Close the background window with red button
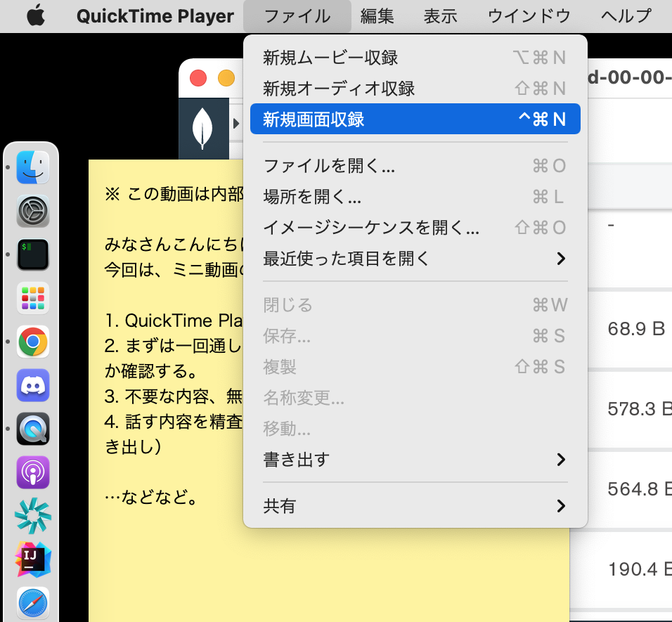672x622 pixels. 198,78
